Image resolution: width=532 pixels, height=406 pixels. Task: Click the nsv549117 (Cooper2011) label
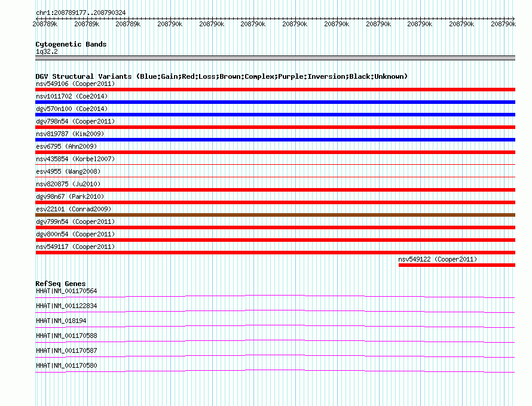pyautogui.click(x=75, y=247)
